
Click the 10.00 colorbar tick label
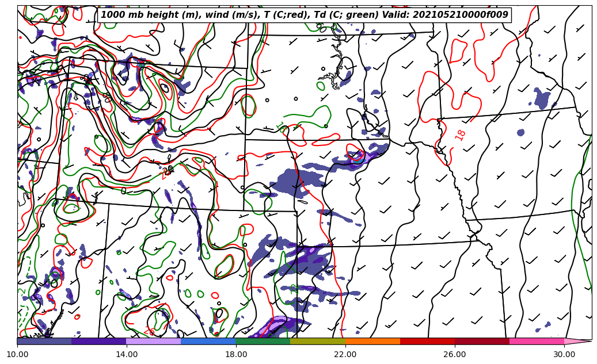pyautogui.click(x=17, y=354)
